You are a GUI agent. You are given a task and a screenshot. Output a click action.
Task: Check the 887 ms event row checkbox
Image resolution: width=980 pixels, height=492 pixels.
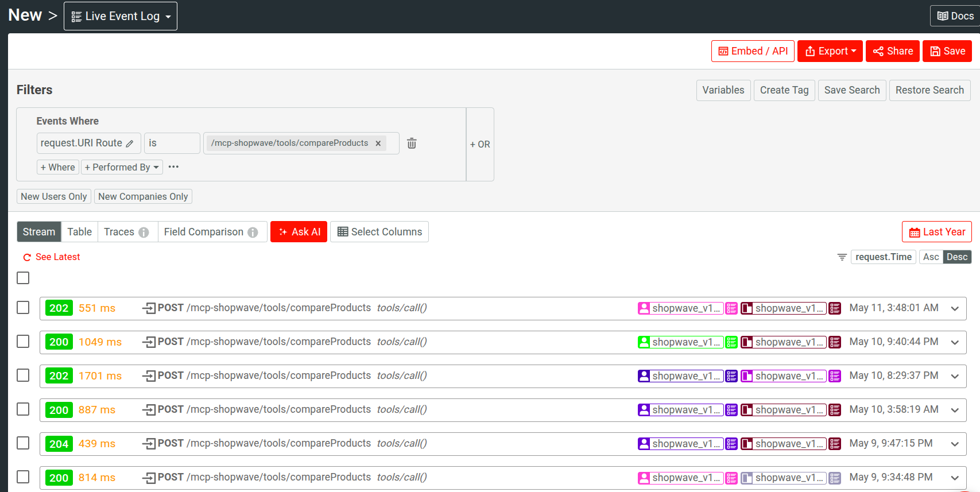click(x=23, y=409)
